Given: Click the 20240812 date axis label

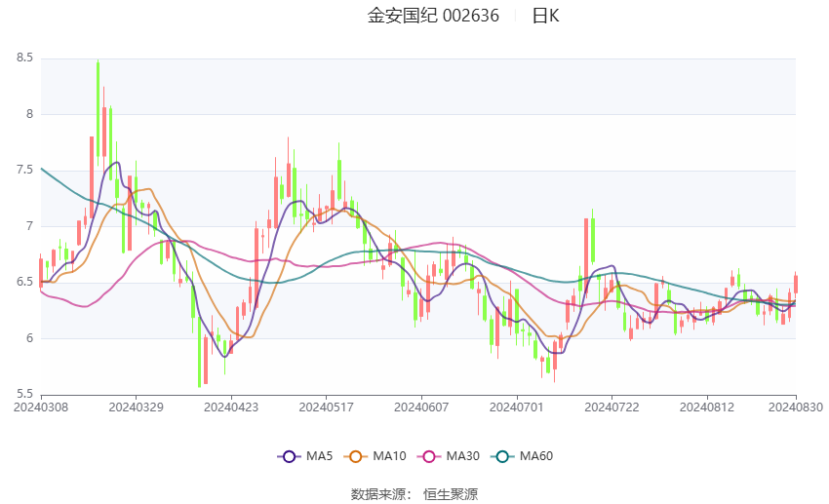Looking at the screenshot, I should [x=707, y=407].
